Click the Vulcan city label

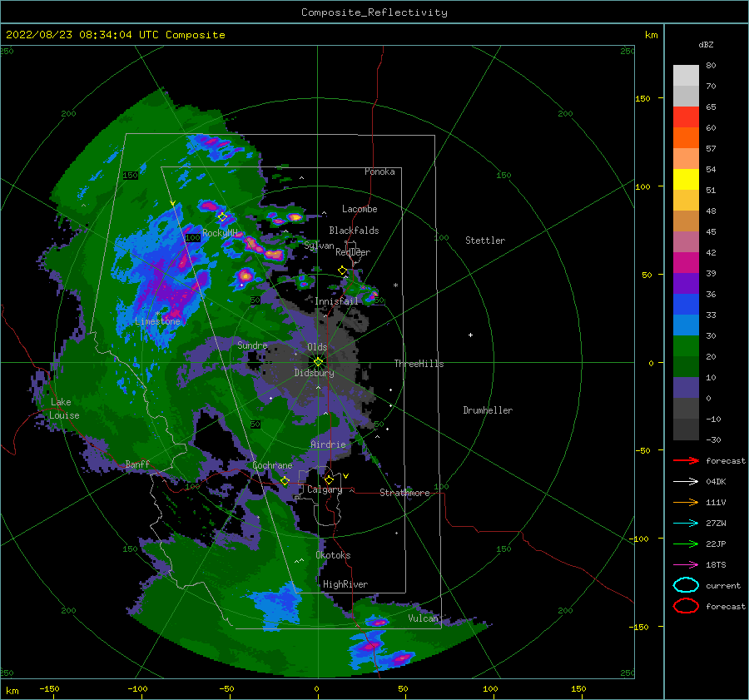click(424, 618)
